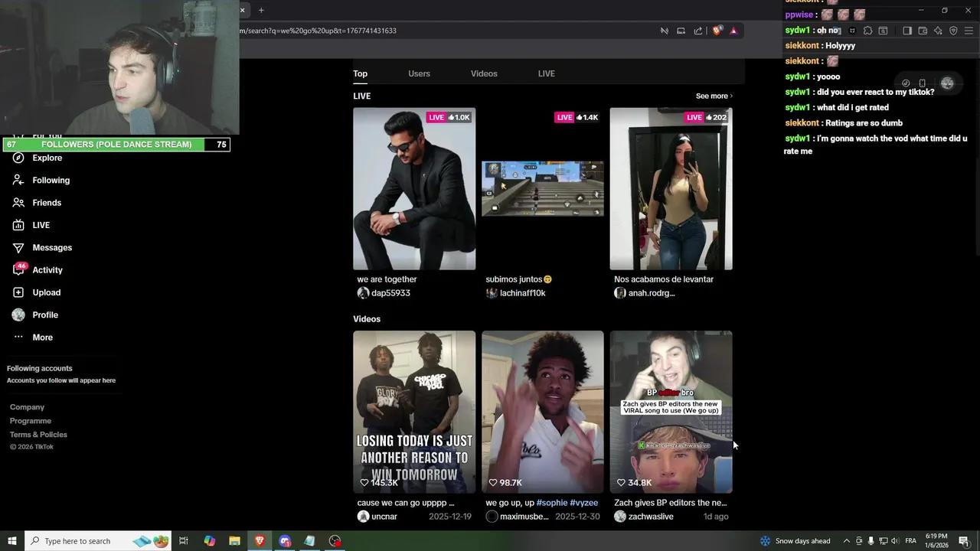Open the TikTok profile avatar menu
The width and height of the screenshot is (980, 551).
point(947,83)
